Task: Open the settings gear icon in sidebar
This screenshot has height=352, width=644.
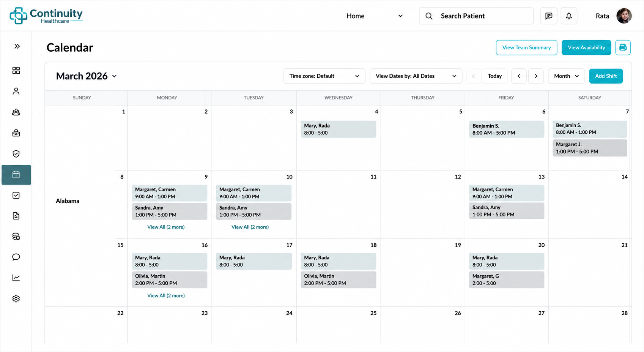Action: coord(16,298)
